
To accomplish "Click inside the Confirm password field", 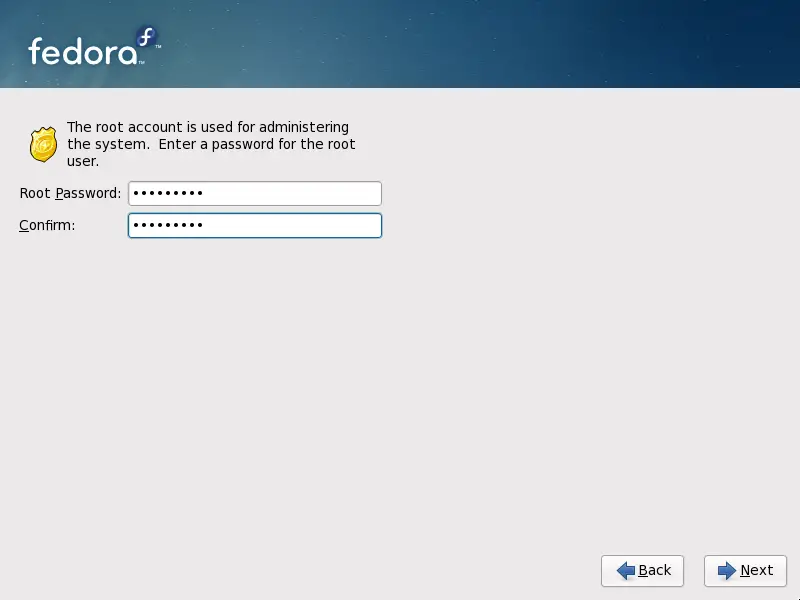I will 254,225.
